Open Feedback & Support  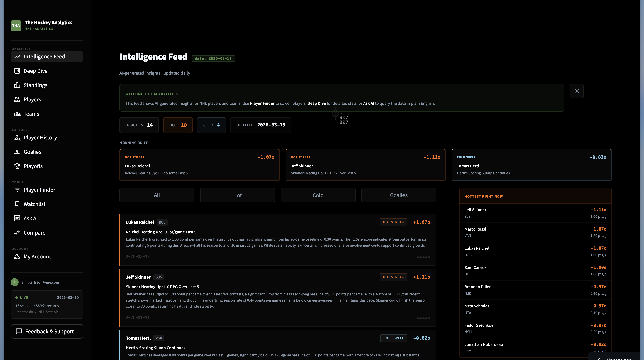coord(47,331)
